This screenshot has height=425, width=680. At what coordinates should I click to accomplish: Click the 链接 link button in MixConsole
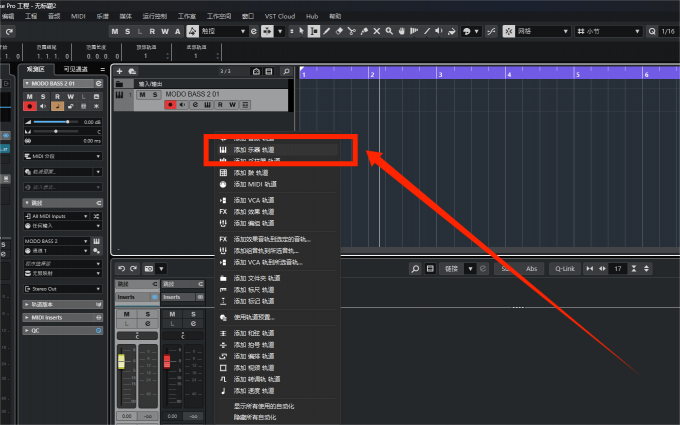(451, 269)
